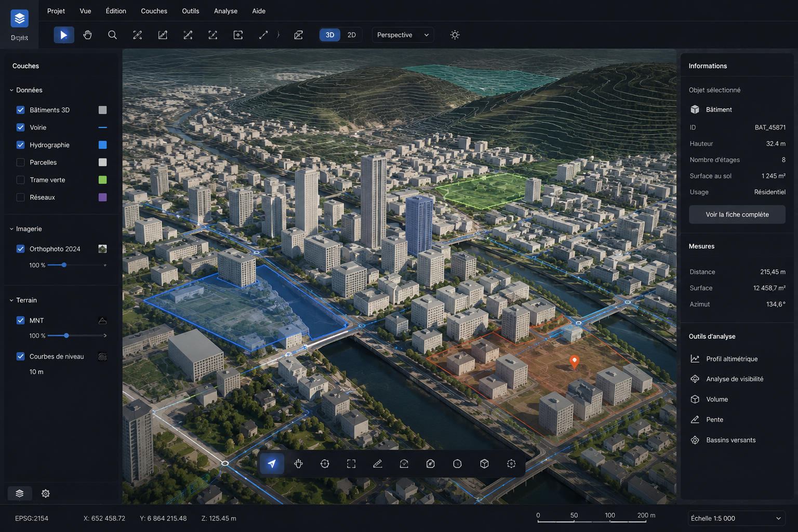Screen dimensions: 798x532
Task: Click the Volume cube icon
Action: click(695, 399)
